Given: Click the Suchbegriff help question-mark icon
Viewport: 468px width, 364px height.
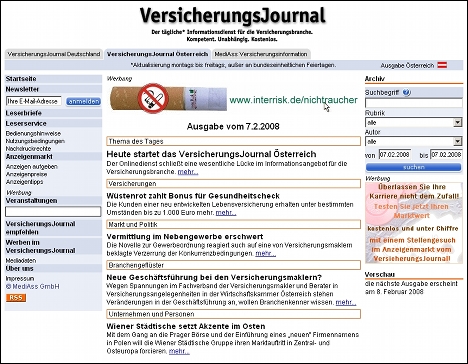Looking at the screenshot, I should tap(406, 92).
